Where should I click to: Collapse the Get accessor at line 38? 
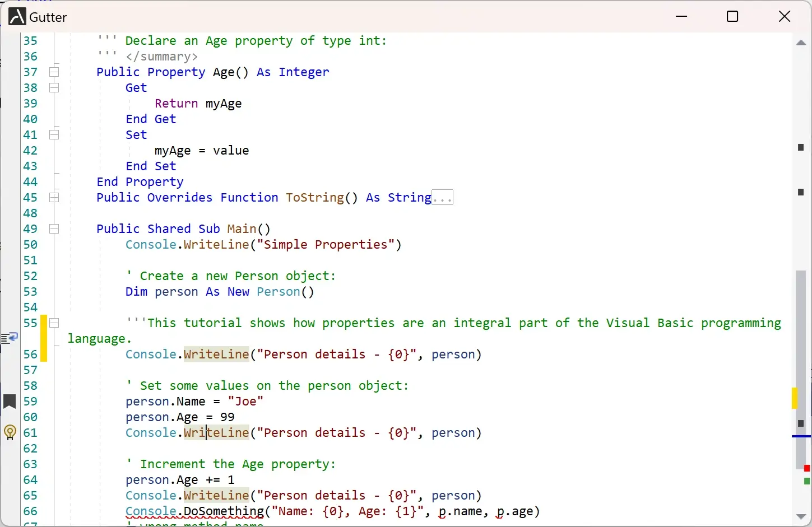tap(54, 87)
